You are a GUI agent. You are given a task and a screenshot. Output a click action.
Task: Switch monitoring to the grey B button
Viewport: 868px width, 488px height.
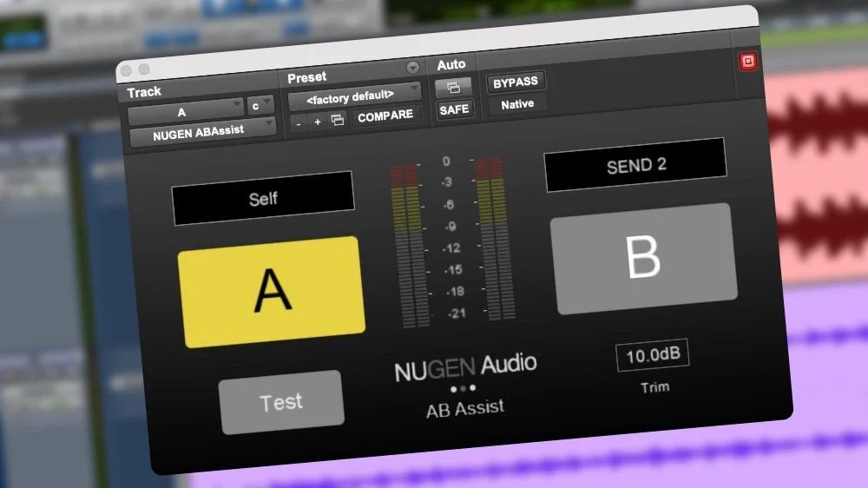(643, 258)
